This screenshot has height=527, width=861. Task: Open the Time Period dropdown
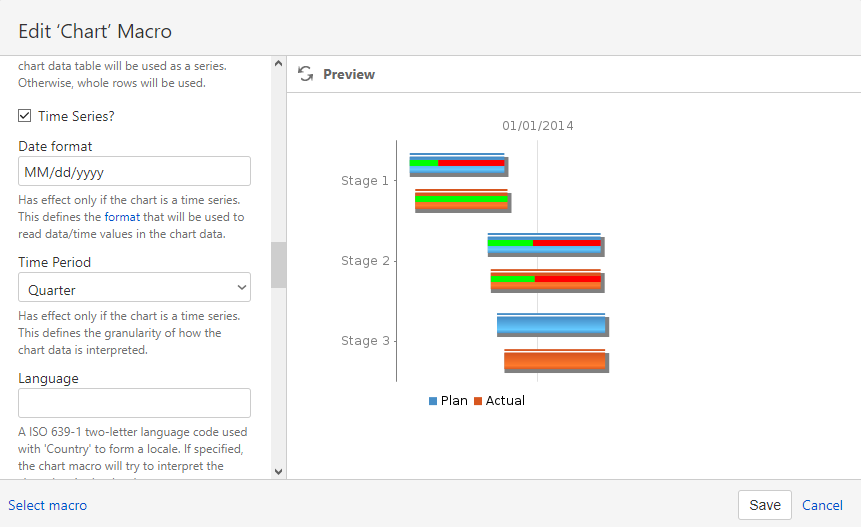click(x=135, y=288)
